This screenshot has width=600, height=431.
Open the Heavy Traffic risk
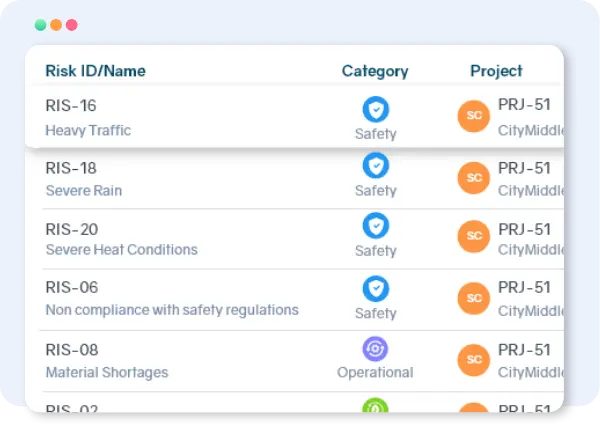point(88,130)
